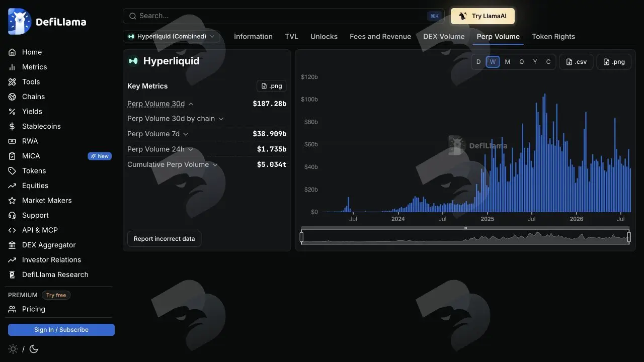Click the Try free premium badge

point(56,295)
